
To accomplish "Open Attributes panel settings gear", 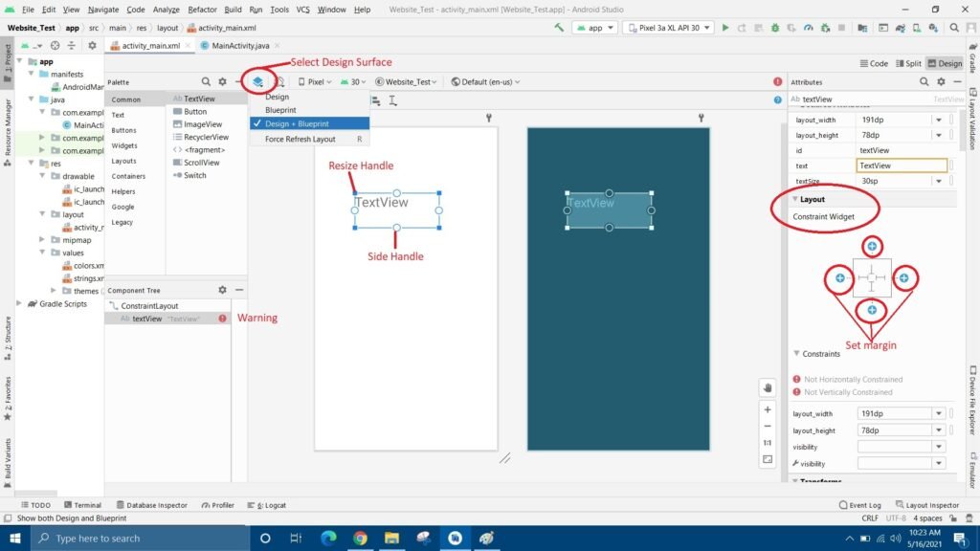I will click(942, 82).
